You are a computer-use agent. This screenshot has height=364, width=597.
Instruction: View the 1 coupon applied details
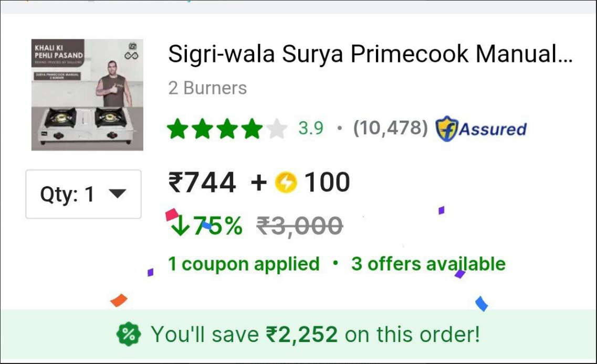pos(244,264)
